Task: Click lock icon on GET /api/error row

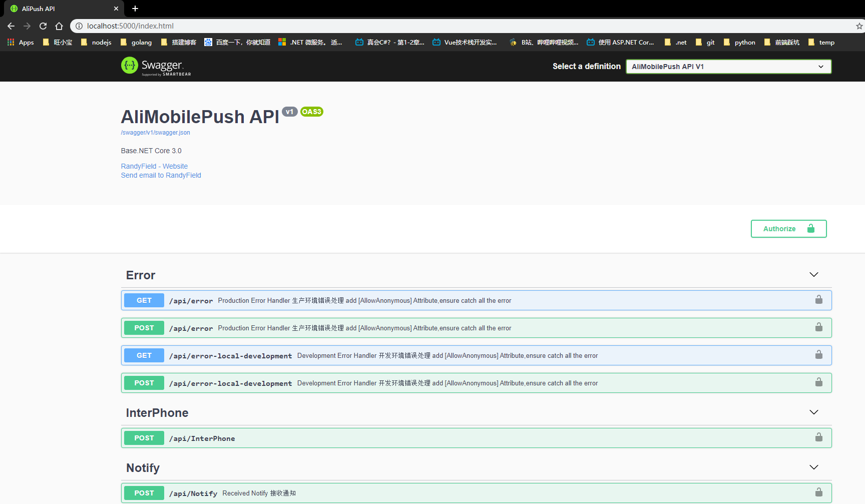Action: 819,300
